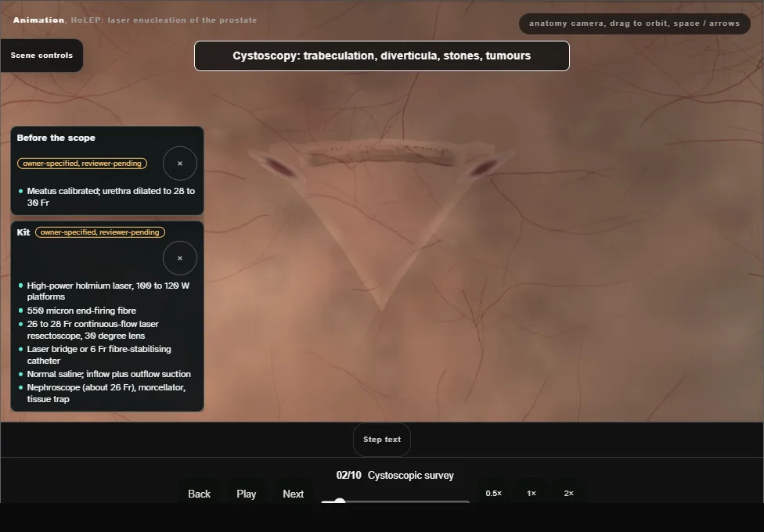The height and width of the screenshot is (532, 764).
Task: Advance with the Next button
Action: (x=294, y=494)
